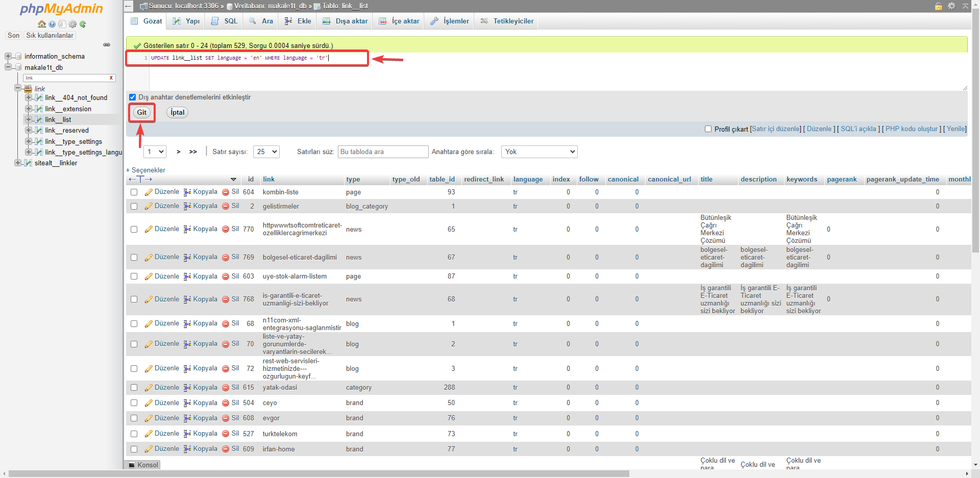980x478 pixels.
Task: Reload the navigation panel with green arrow
Action: coord(83,24)
